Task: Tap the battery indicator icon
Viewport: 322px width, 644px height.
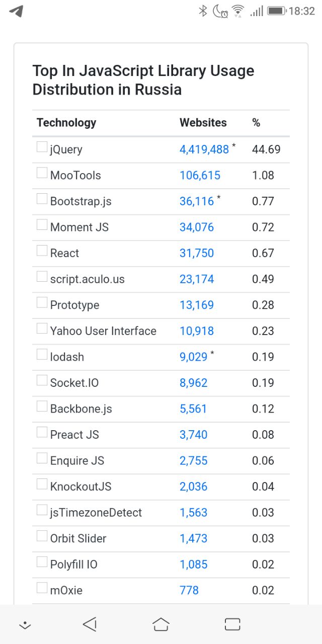Action: tap(276, 11)
